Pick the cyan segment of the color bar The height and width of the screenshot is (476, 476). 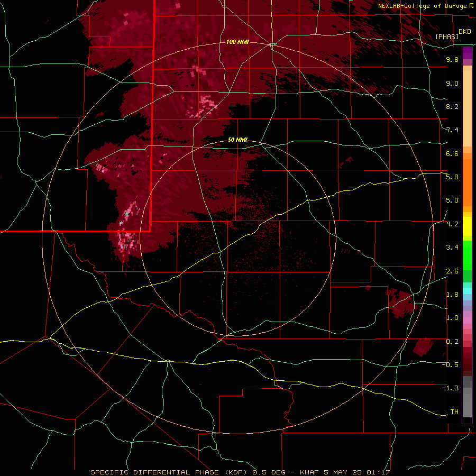[x=467, y=291]
